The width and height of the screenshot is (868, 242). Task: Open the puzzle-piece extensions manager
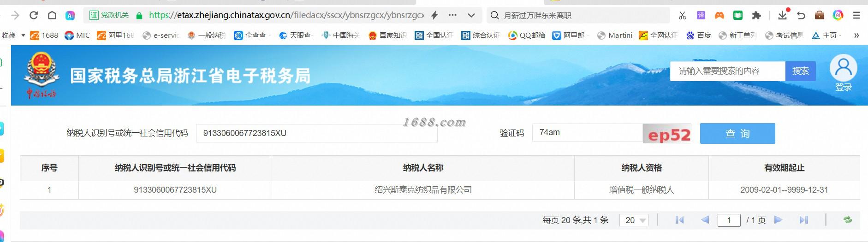756,15
